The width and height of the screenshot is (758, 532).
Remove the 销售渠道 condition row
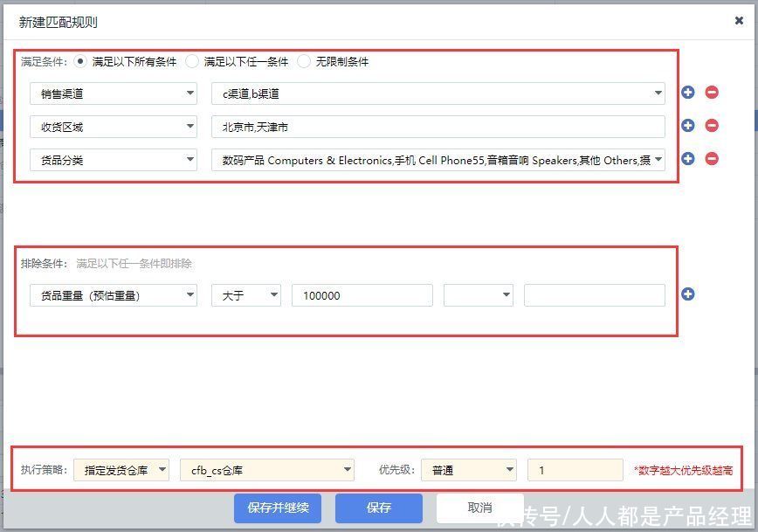click(x=712, y=93)
